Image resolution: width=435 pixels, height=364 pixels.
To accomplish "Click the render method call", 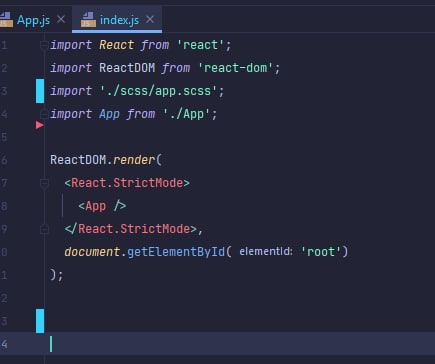I will [x=134, y=160].
